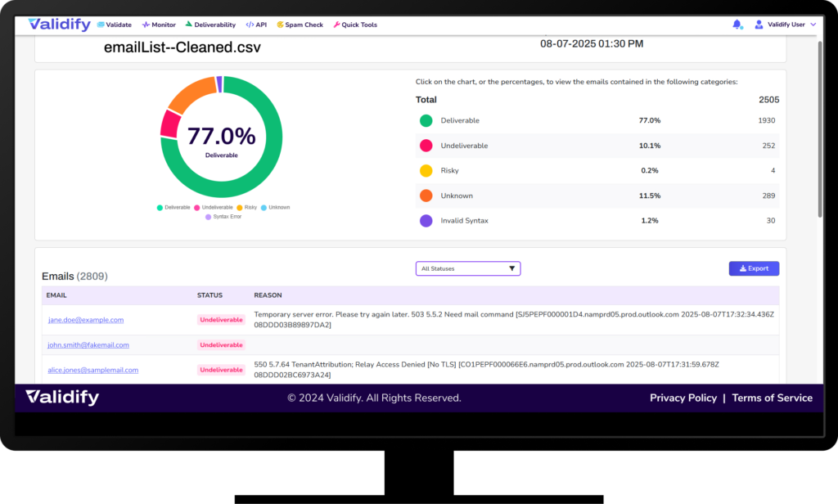This screenshot has height=504, width=838.
Task: Open the All Statuses filter dropdown
Action: [468, 268]
